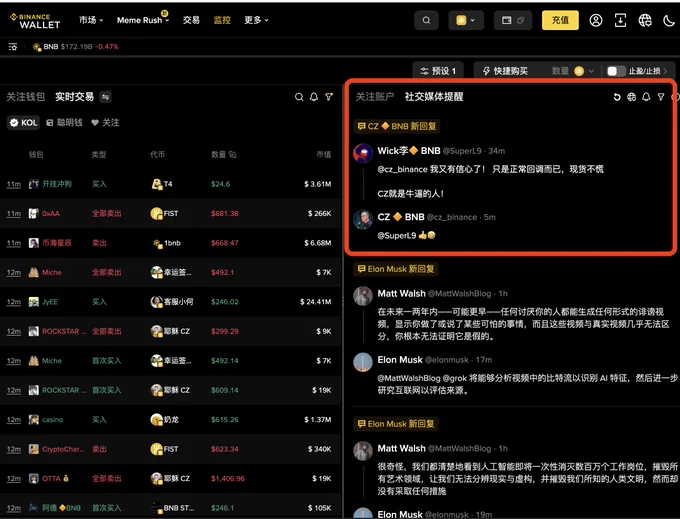
Task: Click the @SuperL9 handle link
Action: [x=462, y=151]
